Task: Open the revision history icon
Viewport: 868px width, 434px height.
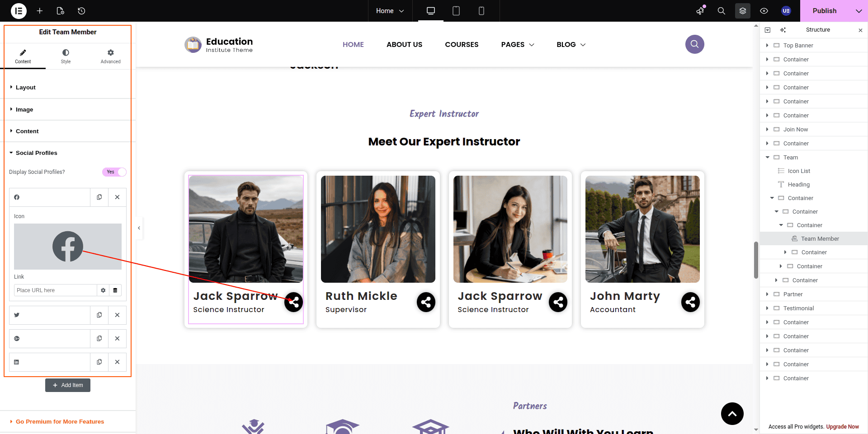Action: (81, 11)
